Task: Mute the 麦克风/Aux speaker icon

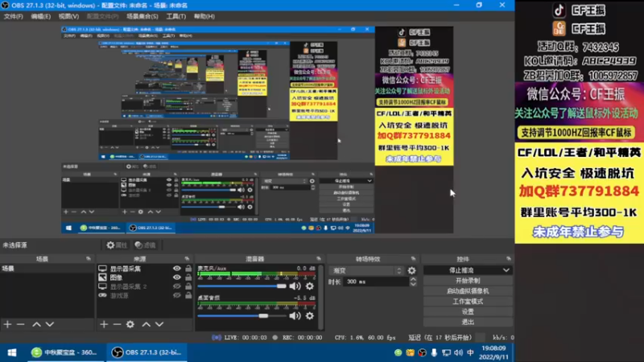Action: (295, 286)
